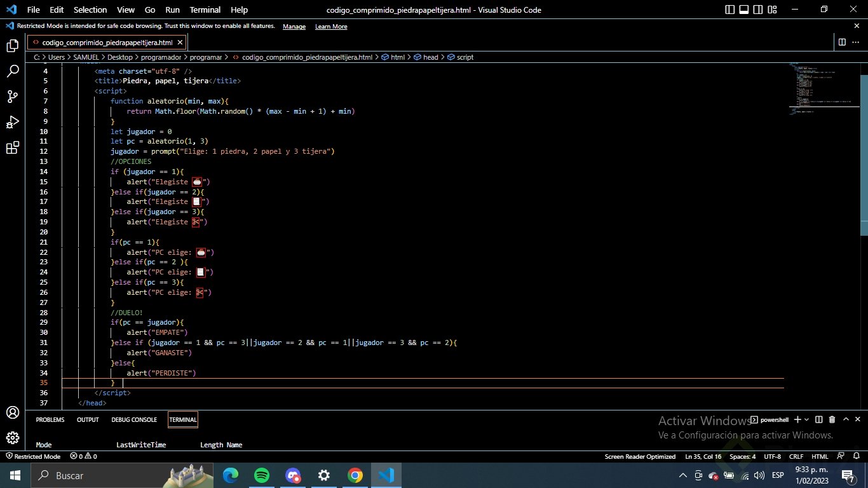Image resolution: width=868 pixels, height=488 pixels.
Task: Open the View menu
Action: pos(126,10)
